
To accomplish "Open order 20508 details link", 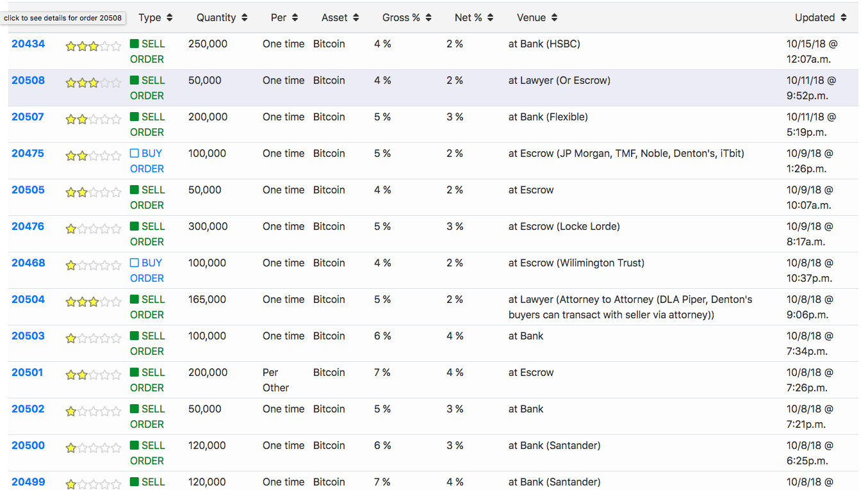I will (x=28, y=81).
